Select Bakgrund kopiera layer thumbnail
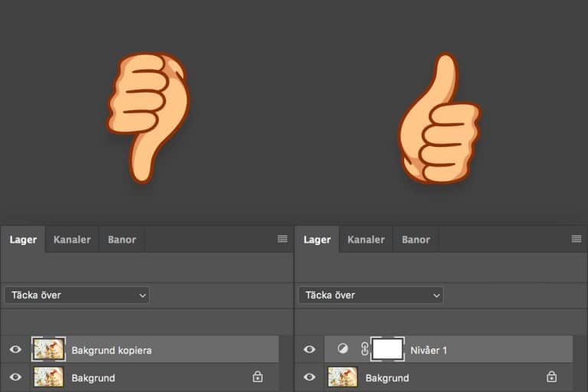This screenshot has width=588, height=392. 48,349
